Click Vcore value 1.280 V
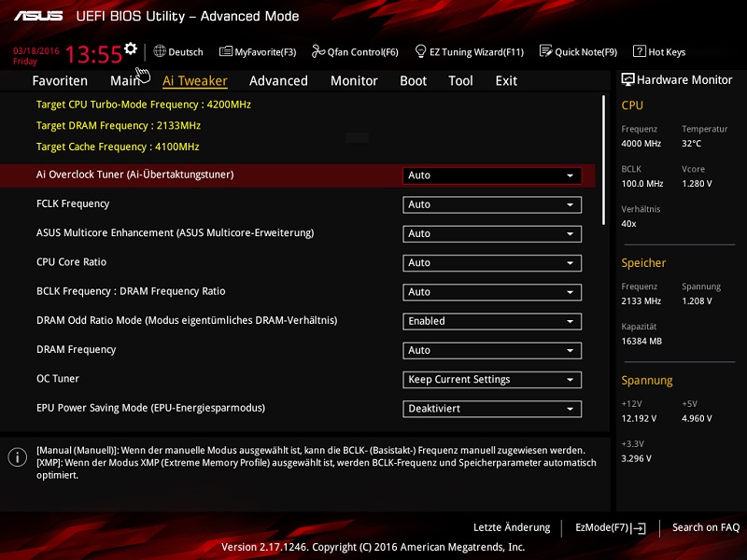Screen dimensions: 747x560 (x=697, y=183)
